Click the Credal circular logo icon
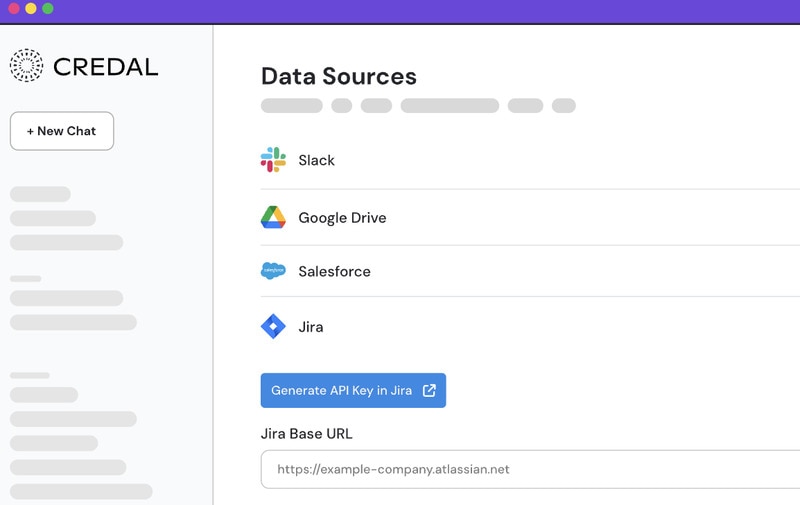The image size is (800, 505). coord(26,66)
